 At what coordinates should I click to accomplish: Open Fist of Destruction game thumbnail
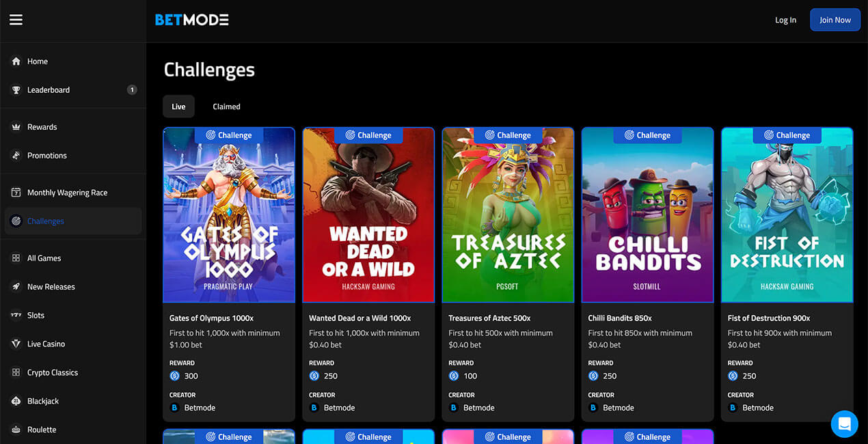tap(787, 215)
